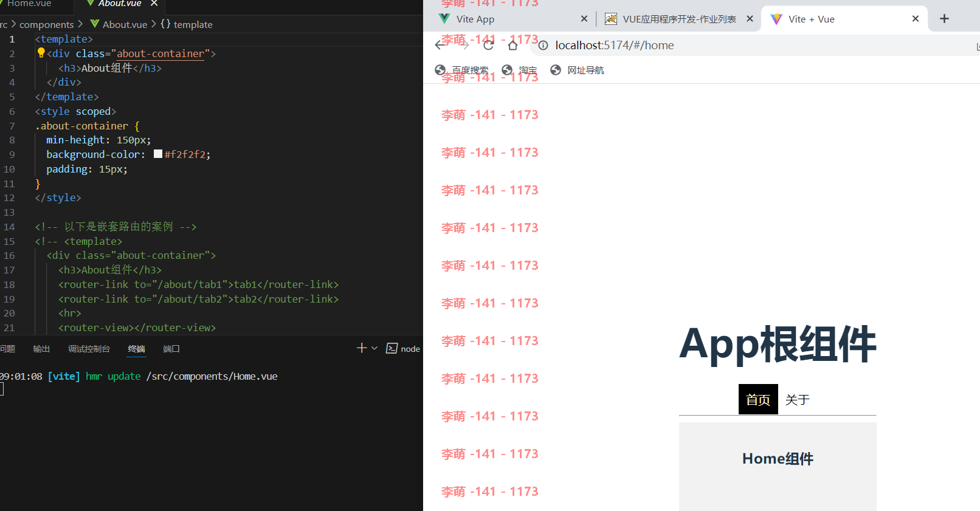Open the 网址导航 bookmark

tap(577, 70)
